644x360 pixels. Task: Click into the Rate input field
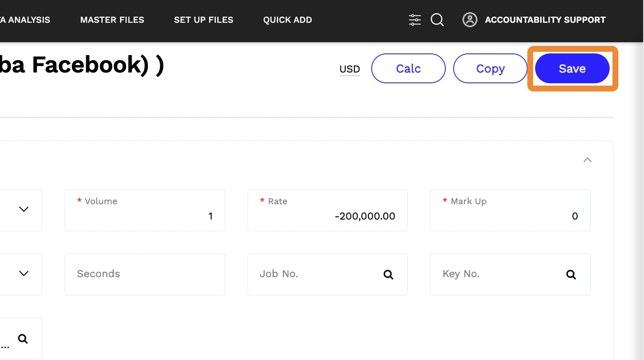327,216
